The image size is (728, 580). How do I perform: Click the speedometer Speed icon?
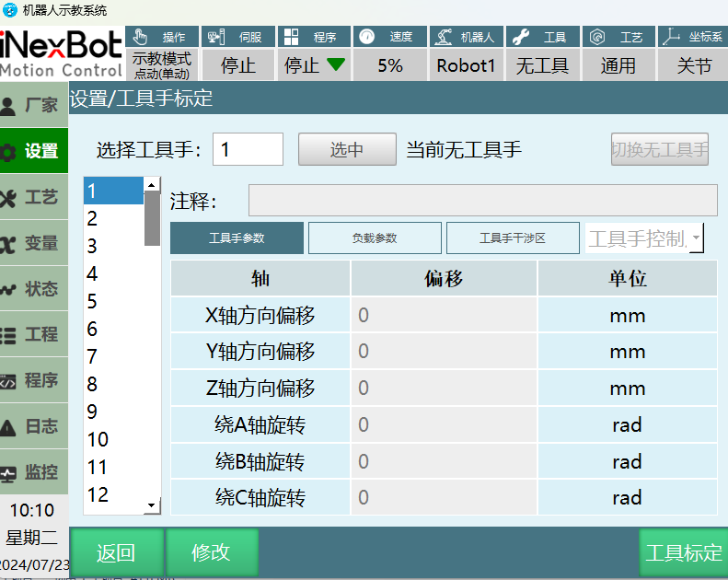coord(367,37)
